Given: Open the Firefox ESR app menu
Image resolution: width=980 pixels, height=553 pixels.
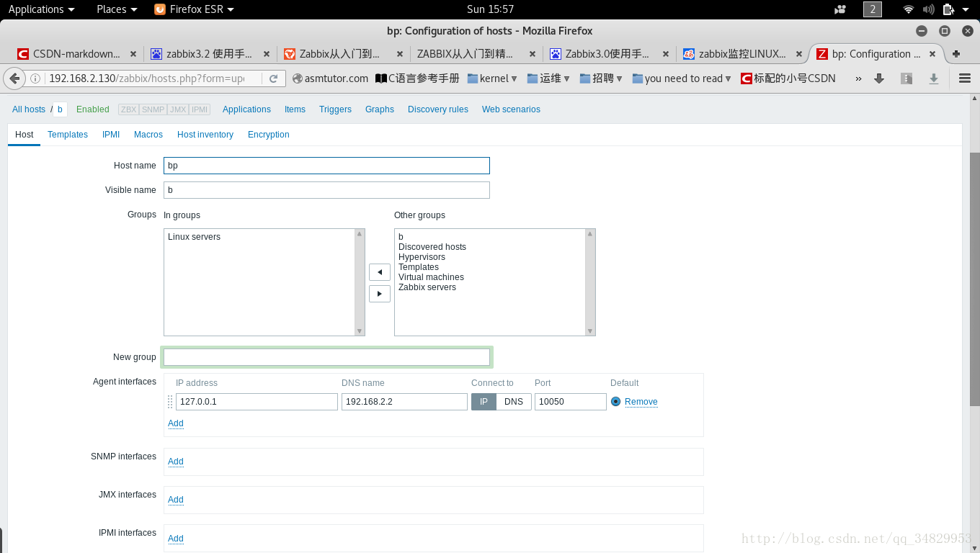Looking at the screenshot, I should click(x=195, y=9).
